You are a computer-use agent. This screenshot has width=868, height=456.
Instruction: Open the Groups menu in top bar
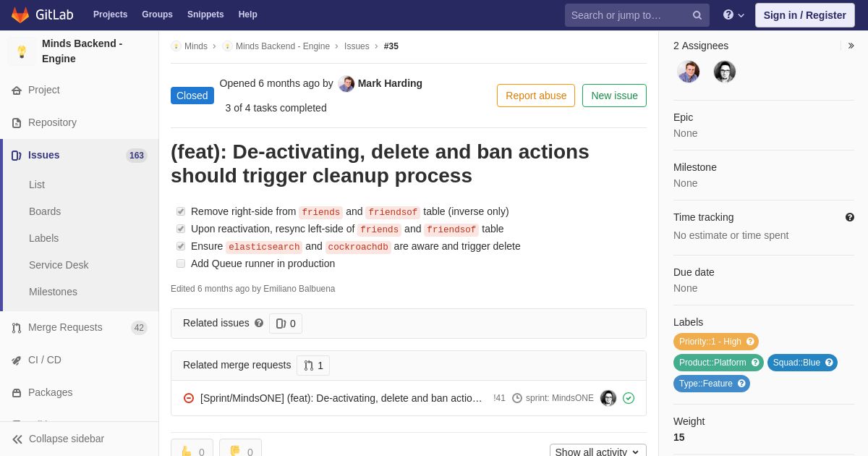[157, 14]
